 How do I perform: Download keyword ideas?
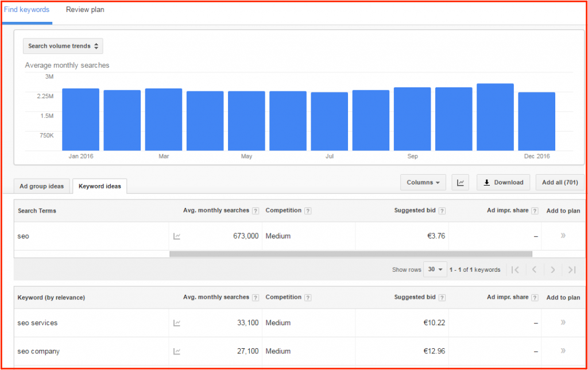pos(503,182)
